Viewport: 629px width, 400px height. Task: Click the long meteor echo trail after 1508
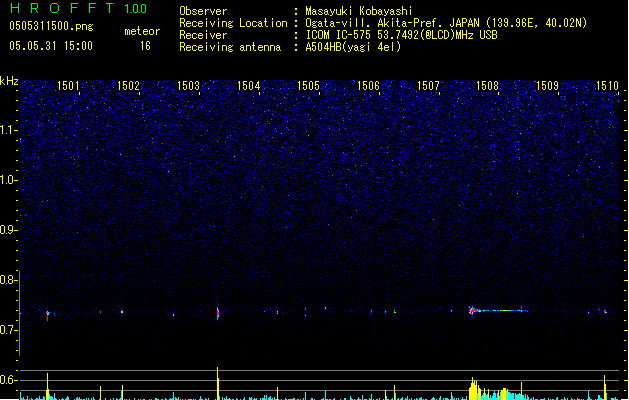[499, 310]
